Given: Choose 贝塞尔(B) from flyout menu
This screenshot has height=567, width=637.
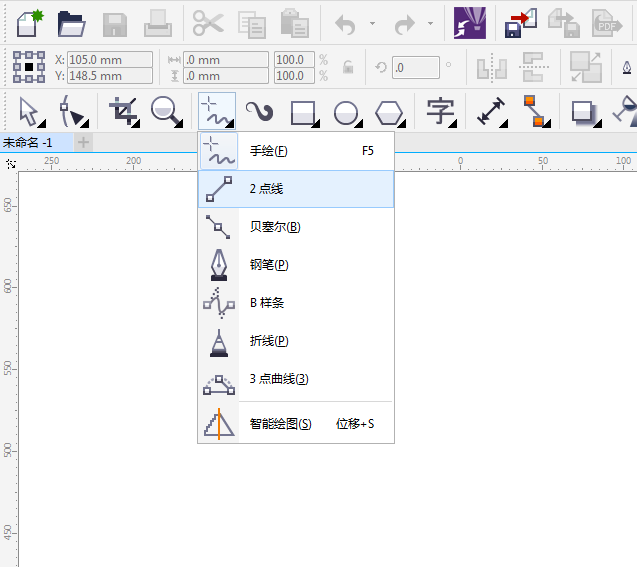Looking at the screenshot, I should (296, 227).
